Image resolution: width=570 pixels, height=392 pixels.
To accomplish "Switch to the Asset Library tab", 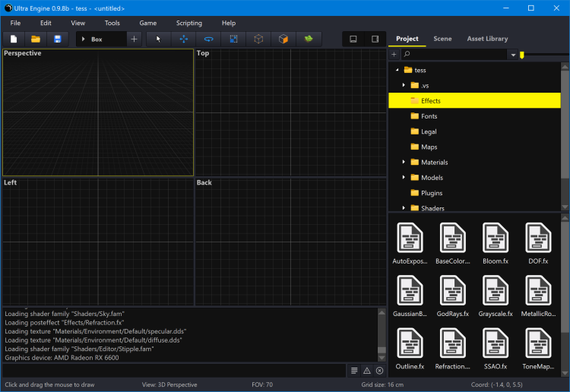I will tap(487, 39).
